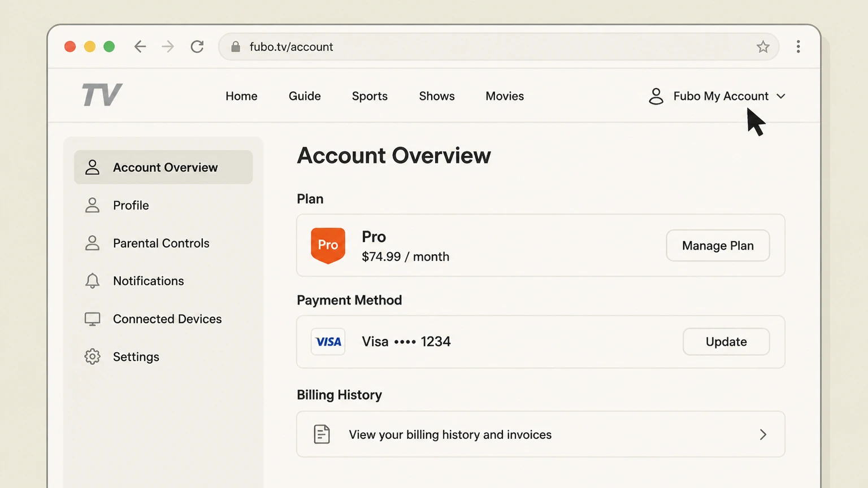The image size is (868, 488).
Task: Click the Profile person icon in sidebar
Action: 92,205
